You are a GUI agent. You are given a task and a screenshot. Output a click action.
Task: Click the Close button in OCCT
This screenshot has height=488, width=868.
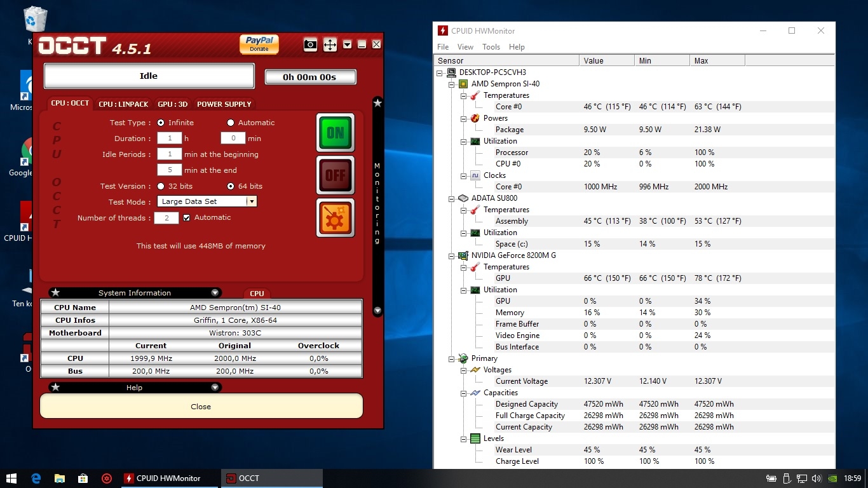(201, 406)
